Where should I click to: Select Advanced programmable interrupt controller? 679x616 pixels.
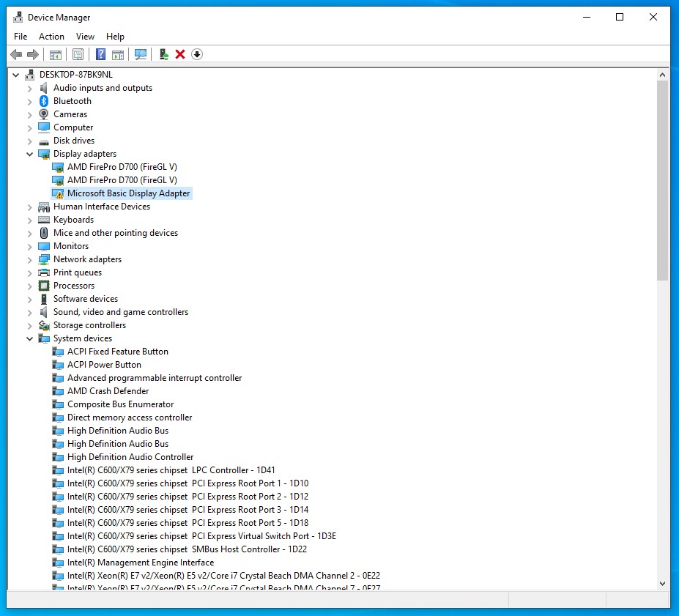pos(155,378)
